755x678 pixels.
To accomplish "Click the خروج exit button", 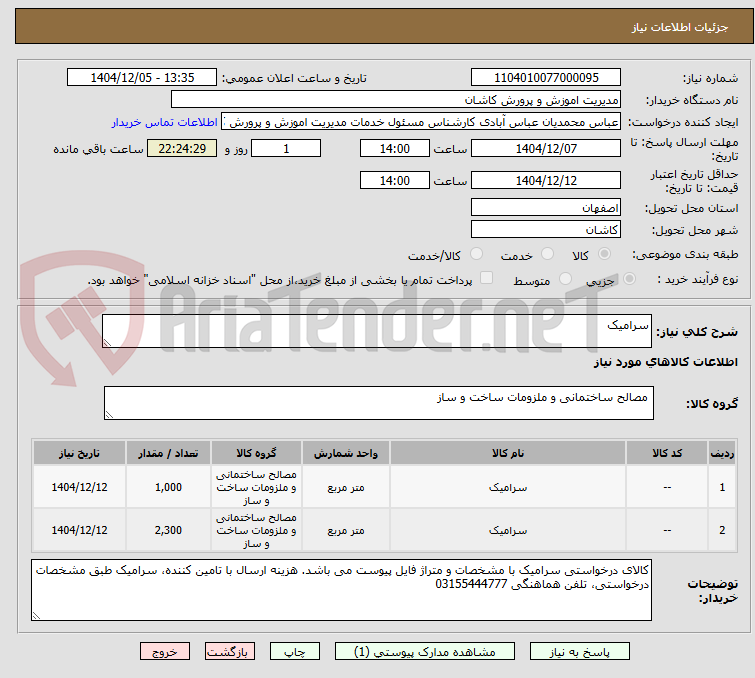I will (x=165, y=652).
